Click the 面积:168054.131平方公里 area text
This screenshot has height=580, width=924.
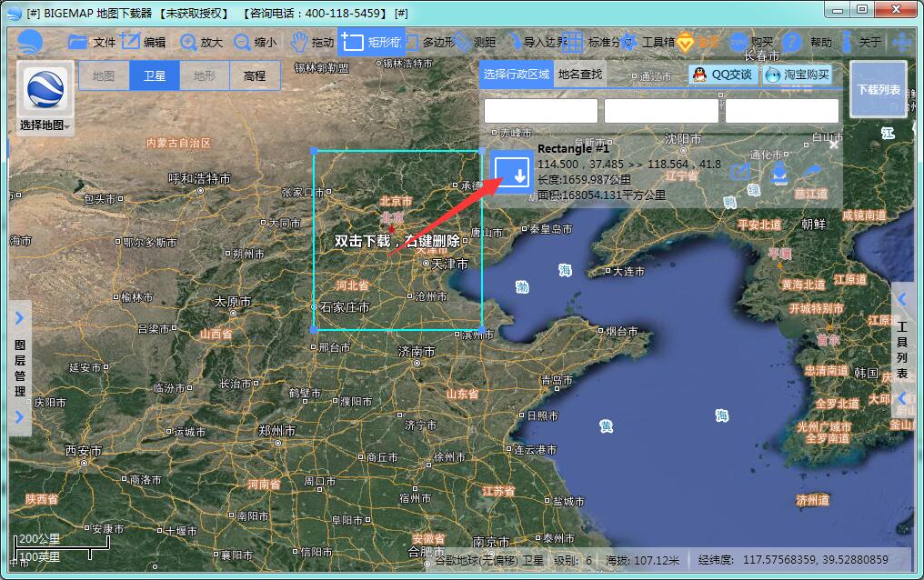[602, 195]
